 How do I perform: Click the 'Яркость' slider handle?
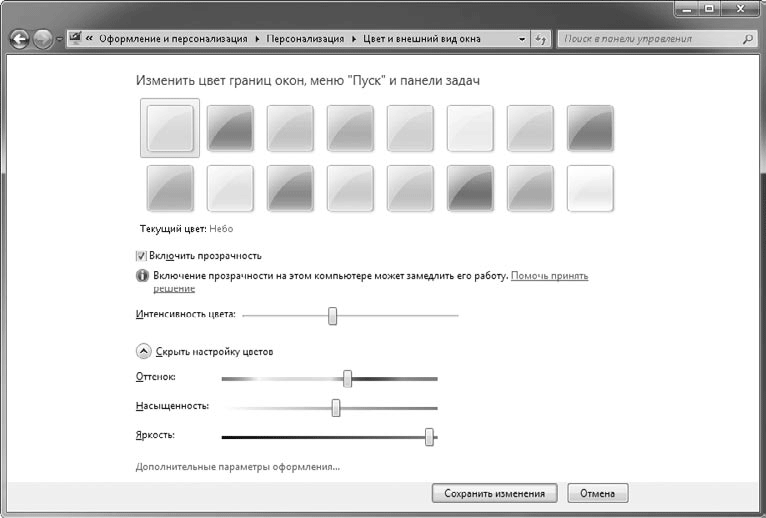(x=429, y=436)
